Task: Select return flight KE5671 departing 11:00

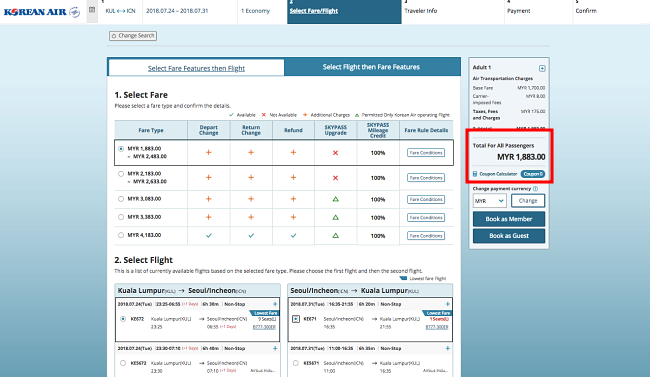Action: tap(296, 363)
